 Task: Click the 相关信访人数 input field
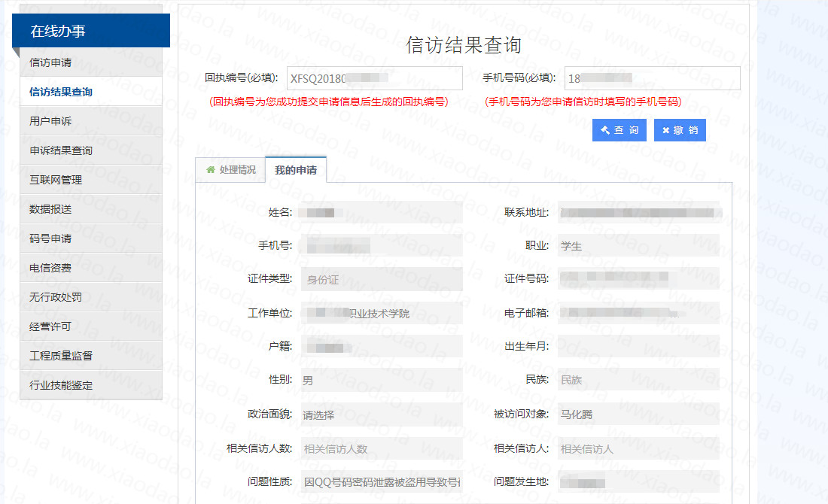(x=382, y=448)
